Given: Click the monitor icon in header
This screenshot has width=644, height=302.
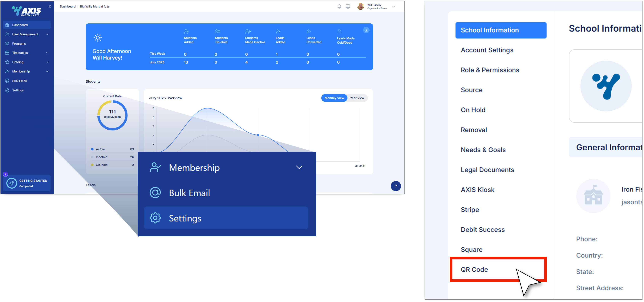Looking at the screenshot, I should pyautogui.click(x=348, y=6).
